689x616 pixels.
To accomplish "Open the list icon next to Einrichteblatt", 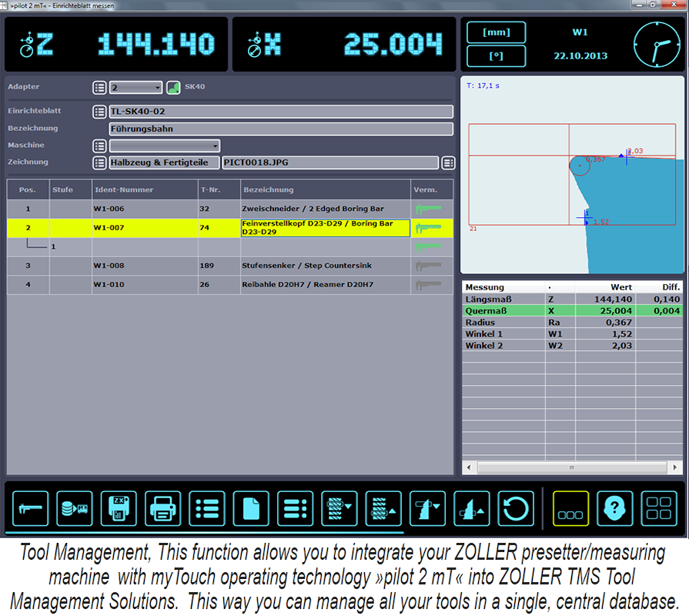I will click(x=99, y=112).
